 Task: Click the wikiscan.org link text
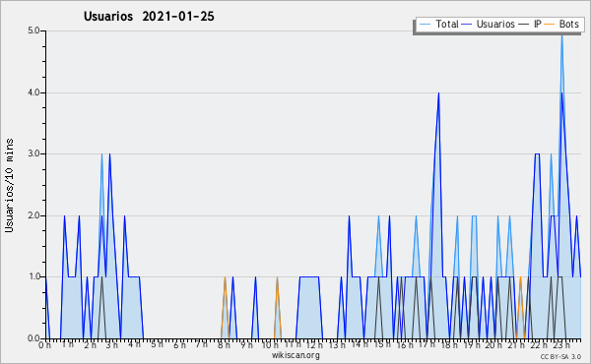[x=295, y=355]
